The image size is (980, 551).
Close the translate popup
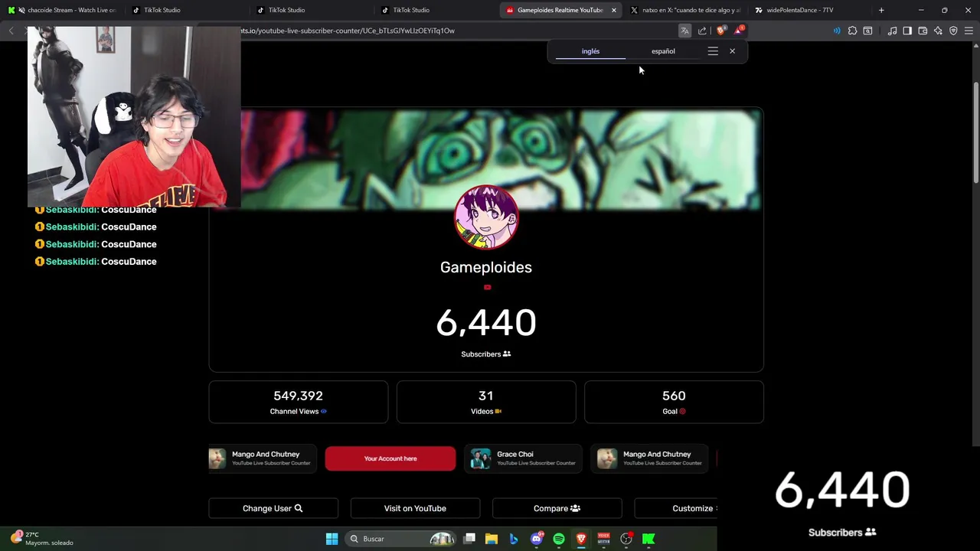732,51
